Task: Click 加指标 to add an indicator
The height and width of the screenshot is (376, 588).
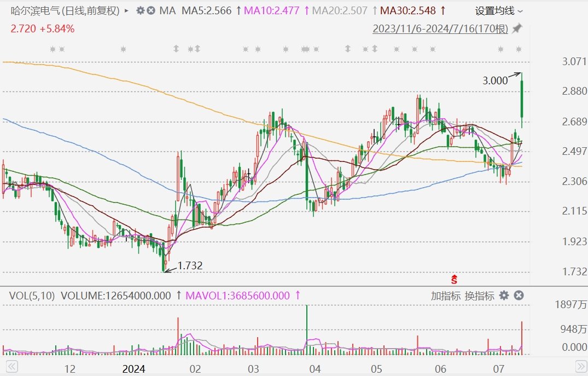Action: [445, 296]
